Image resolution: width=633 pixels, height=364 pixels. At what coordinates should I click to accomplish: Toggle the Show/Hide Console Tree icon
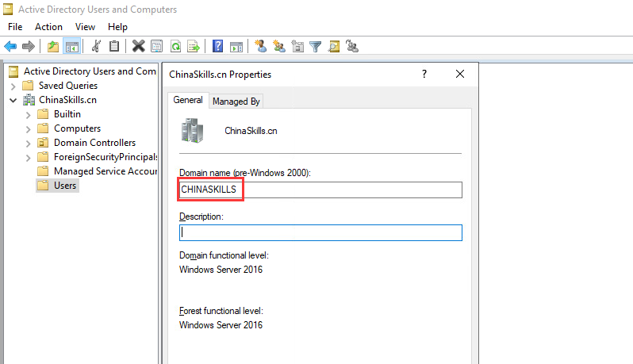72,47
